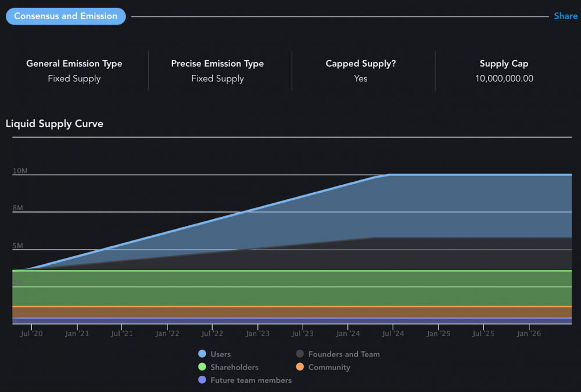
Task: Click the green Shareholders band in chart
Action: tap(290, 289)
